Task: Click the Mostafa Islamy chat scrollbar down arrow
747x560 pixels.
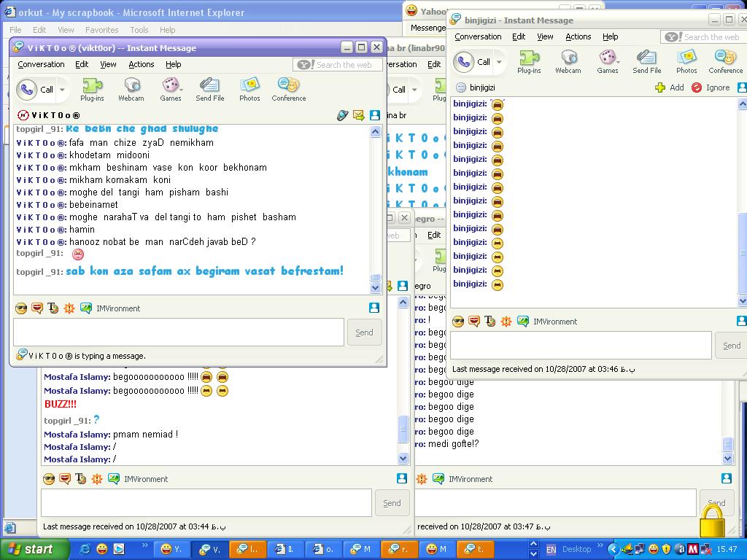Action: 403,459
